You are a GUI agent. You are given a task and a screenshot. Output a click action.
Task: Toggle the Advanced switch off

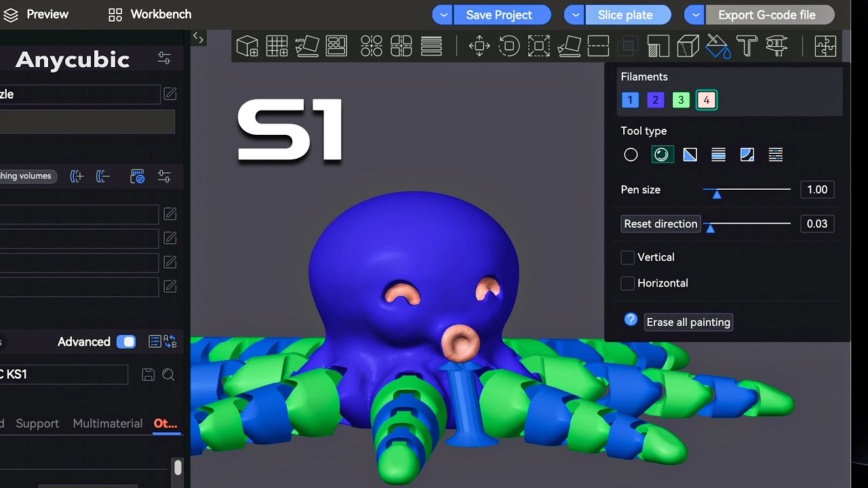point(126,342)
